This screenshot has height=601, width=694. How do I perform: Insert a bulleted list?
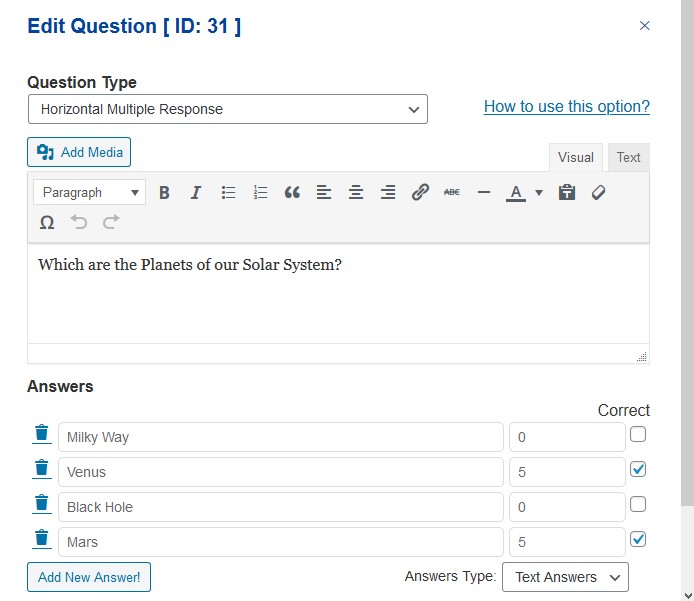[228, 193]
